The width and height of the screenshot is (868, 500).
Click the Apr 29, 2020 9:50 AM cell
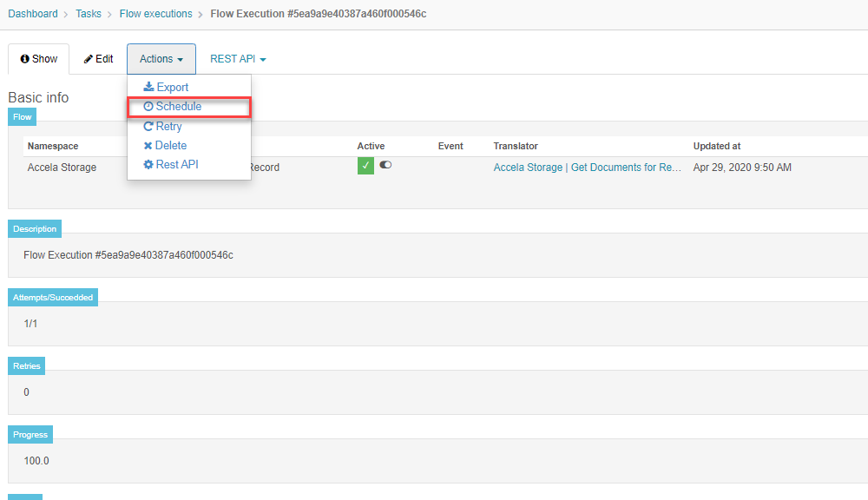point(742,168)
